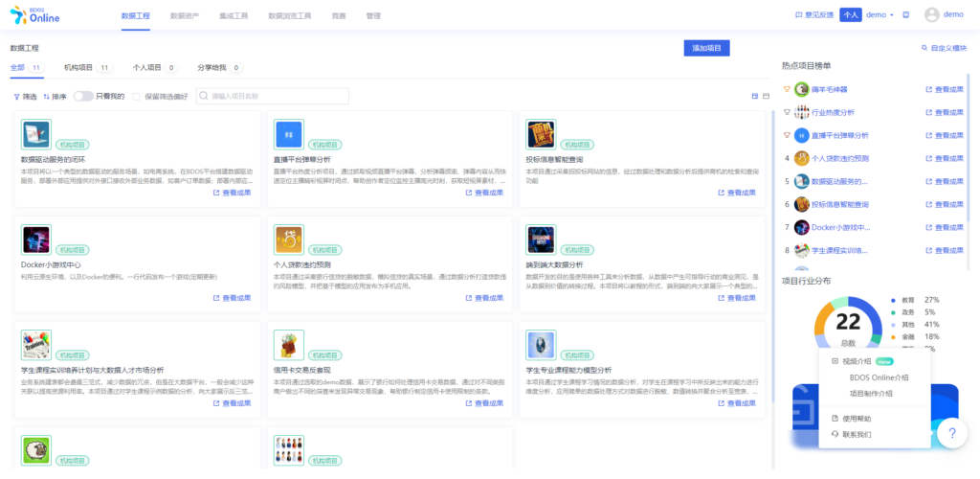
Task: Click 数据驱动服务的 entry in hot ranking
Action: coord(838,181)
